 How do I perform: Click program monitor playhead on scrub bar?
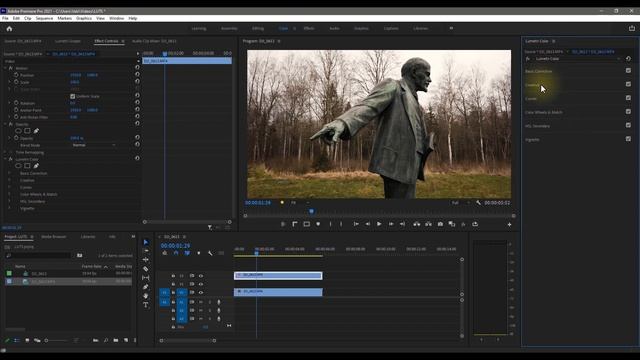tap(311, 211)
